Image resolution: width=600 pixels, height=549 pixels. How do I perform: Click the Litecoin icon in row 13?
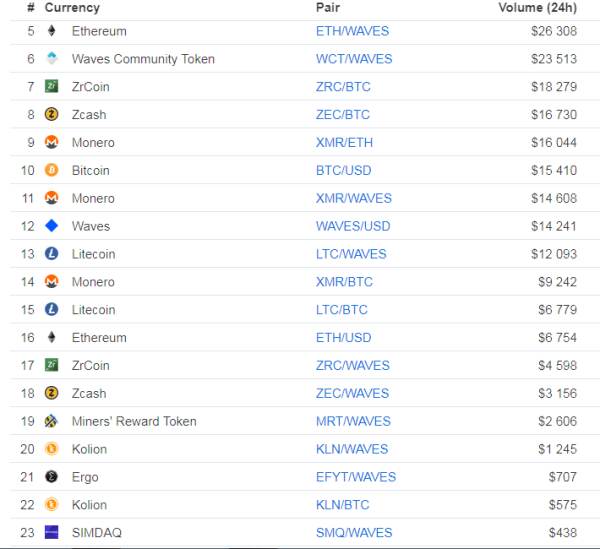(x=52, y=254)
